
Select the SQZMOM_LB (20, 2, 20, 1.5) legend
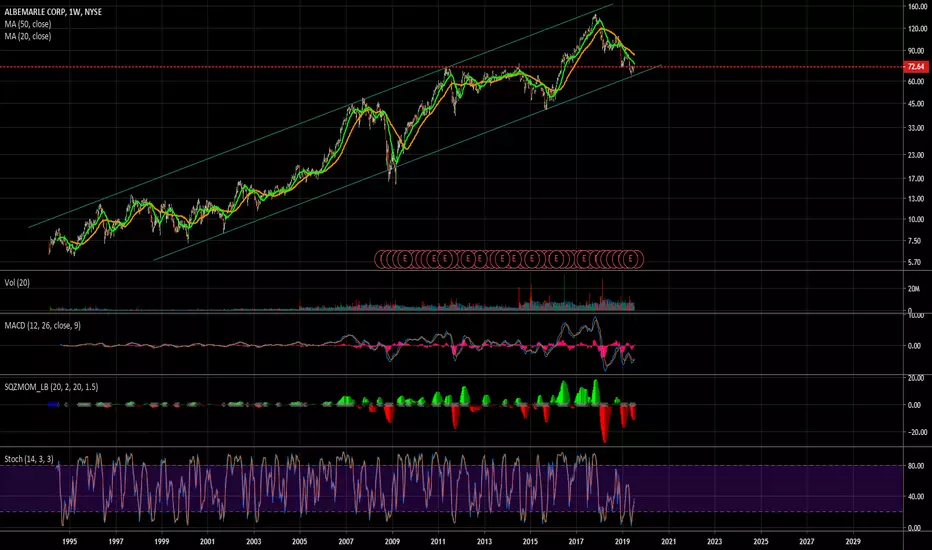(51, 387)
